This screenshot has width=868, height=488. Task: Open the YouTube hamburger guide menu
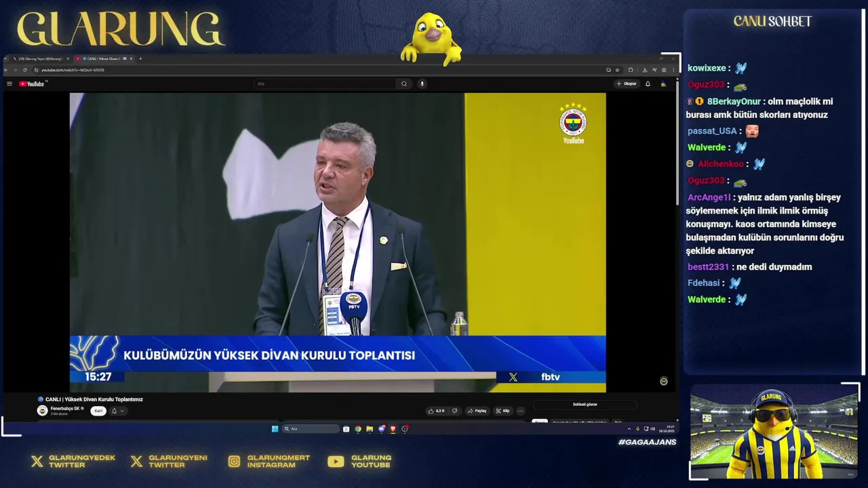tap(9, 84)
